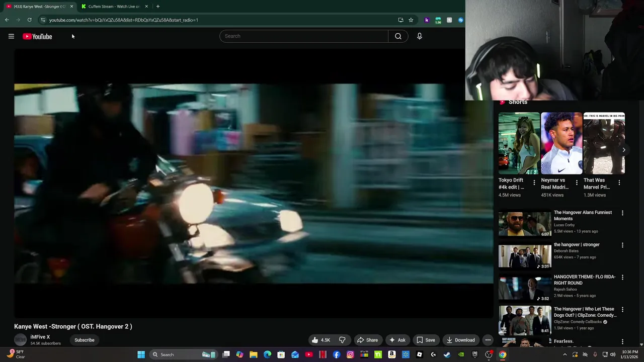This screenshot has width=644, height=362.
Task: Go back with the browser back arrow
Action: coord(7,20)
